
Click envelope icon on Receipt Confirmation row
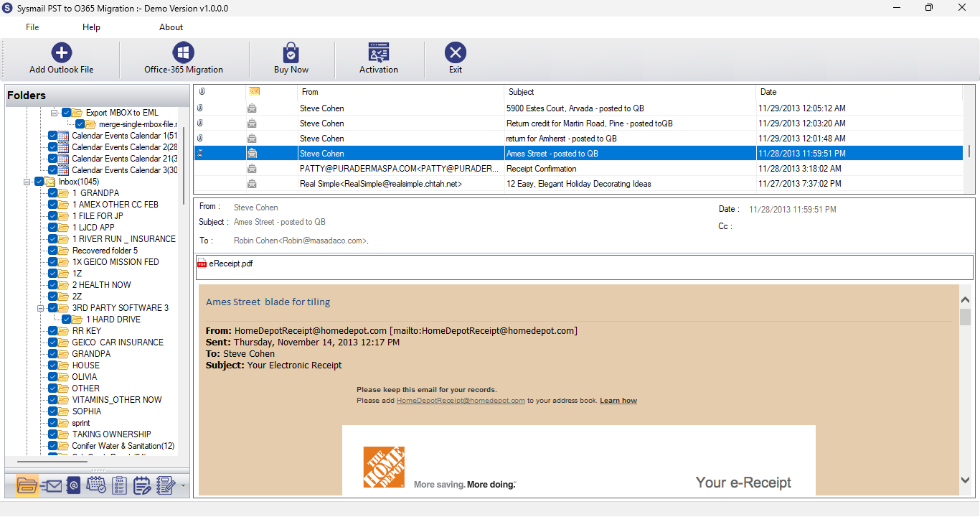253,169
